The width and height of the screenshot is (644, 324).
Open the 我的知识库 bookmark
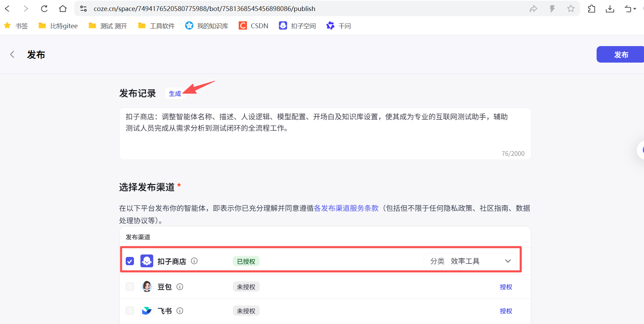(x=207, y=26)
